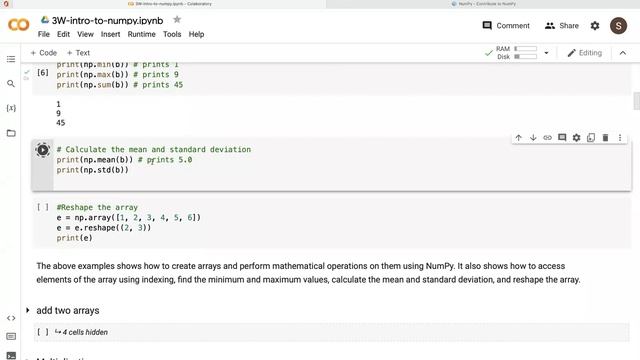Click the Comment button
This screenshot has width=640, height=360.
(x=506, y=26)
